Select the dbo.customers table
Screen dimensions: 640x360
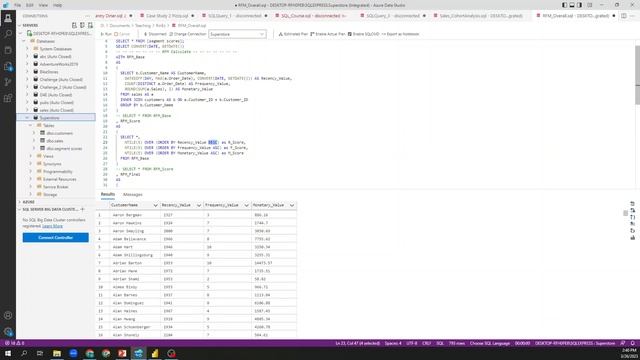(60, 133)
